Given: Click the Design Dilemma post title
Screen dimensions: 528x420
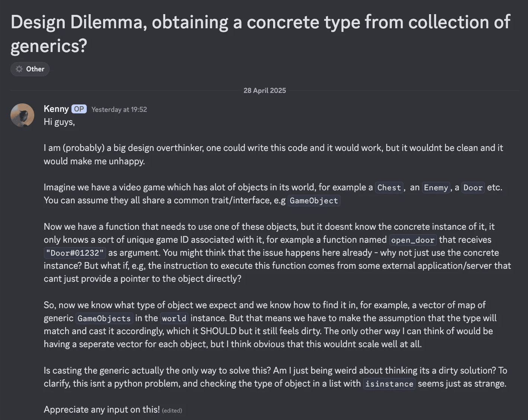Looking at the screenshot, I should (260, 34).
